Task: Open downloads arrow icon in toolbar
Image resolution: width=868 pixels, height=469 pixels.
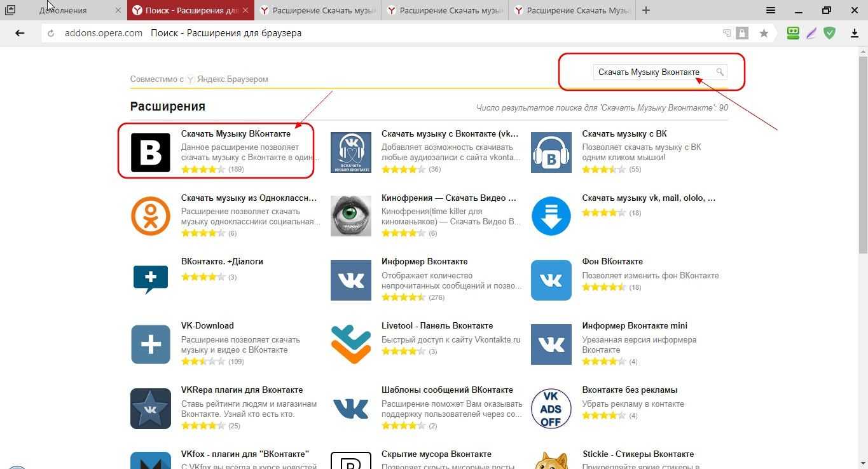Action: (854, 33)
